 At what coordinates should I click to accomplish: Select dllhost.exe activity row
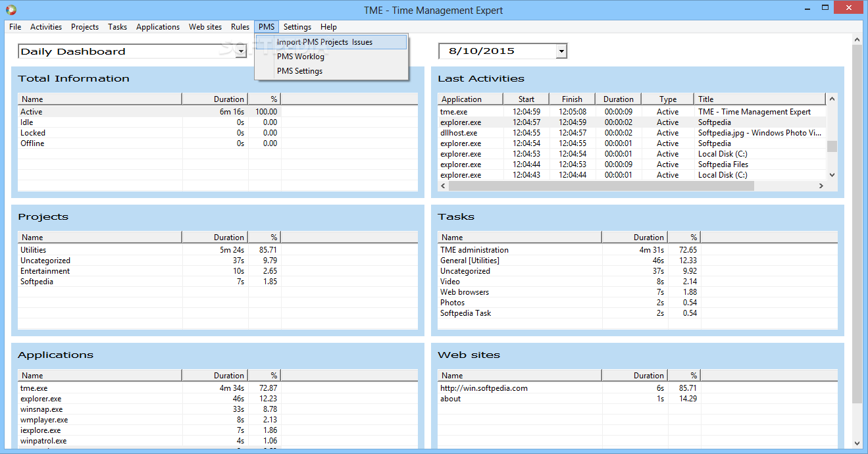[x=632, y=133]
